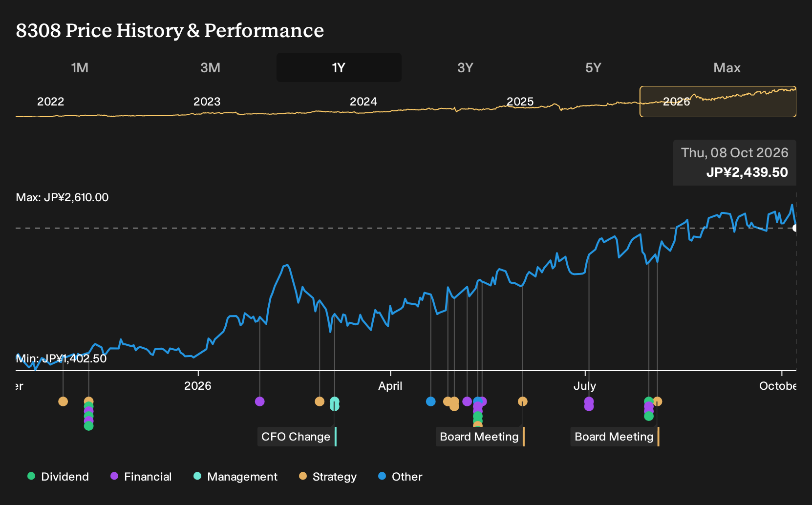
Task: Click the "July" axis label
Action: (x=585, y=386)
